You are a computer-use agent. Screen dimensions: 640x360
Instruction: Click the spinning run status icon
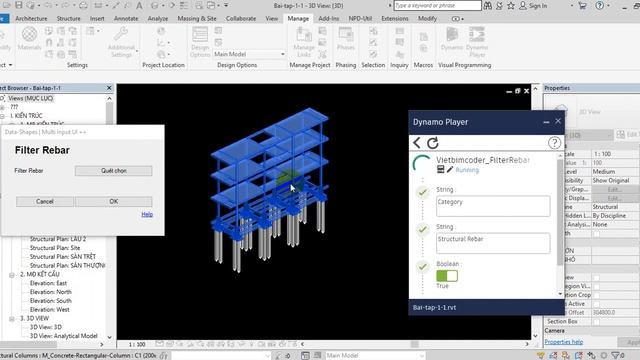(422, 163)
